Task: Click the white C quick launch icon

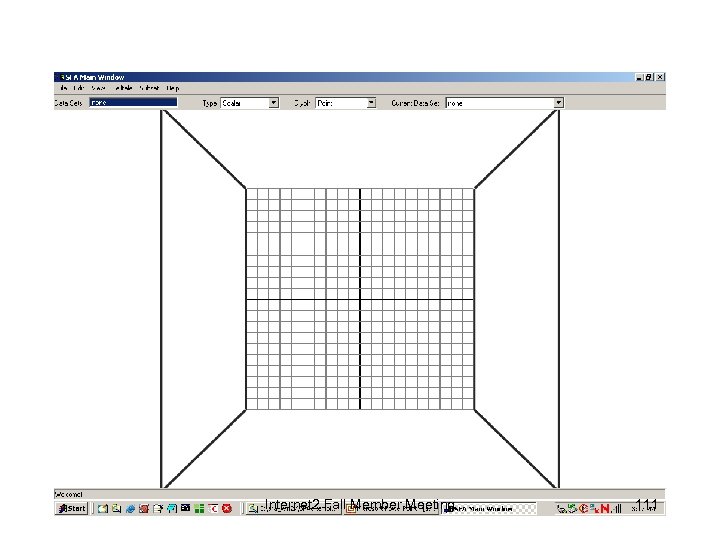Action: pos(213,508)
